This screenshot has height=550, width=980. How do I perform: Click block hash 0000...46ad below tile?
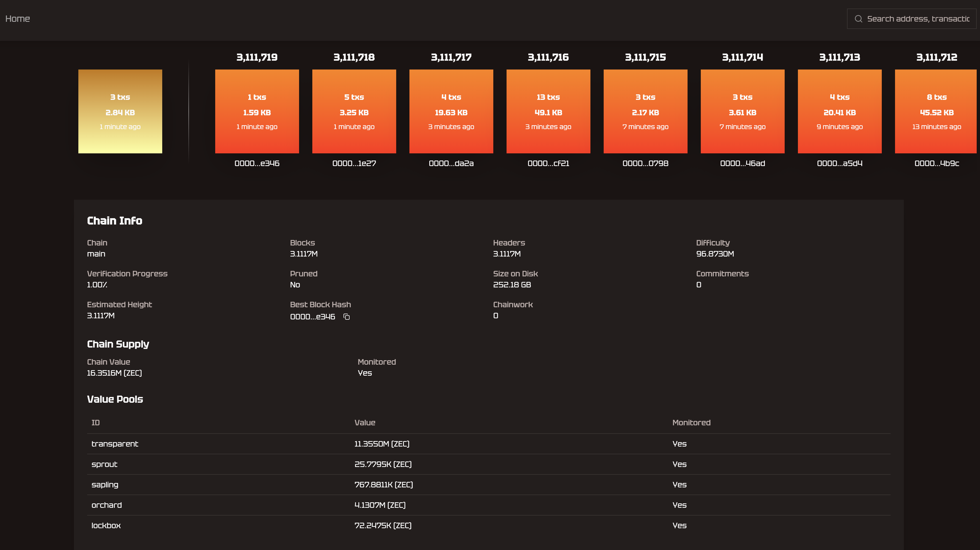click(x=742, y=164)
